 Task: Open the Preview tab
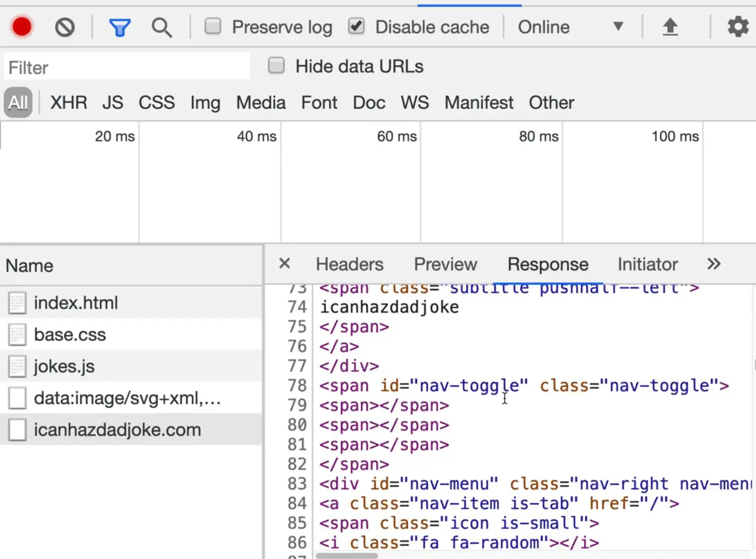pos(445,264)
